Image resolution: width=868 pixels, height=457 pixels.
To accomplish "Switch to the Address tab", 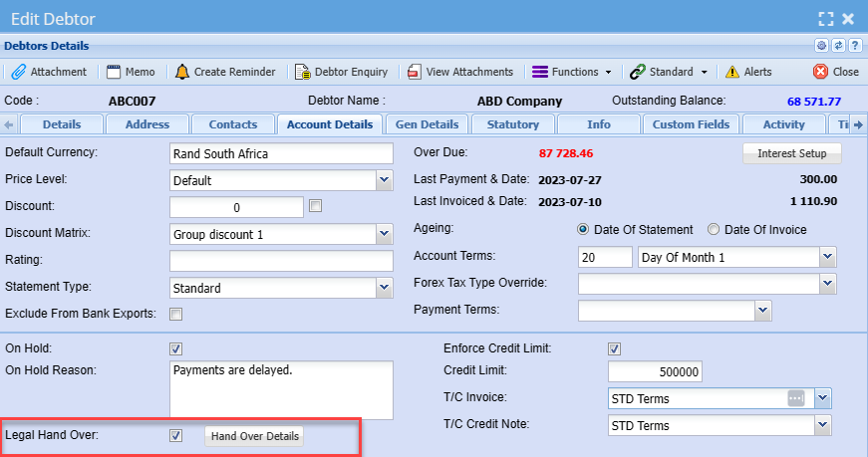I will (147, 124).
